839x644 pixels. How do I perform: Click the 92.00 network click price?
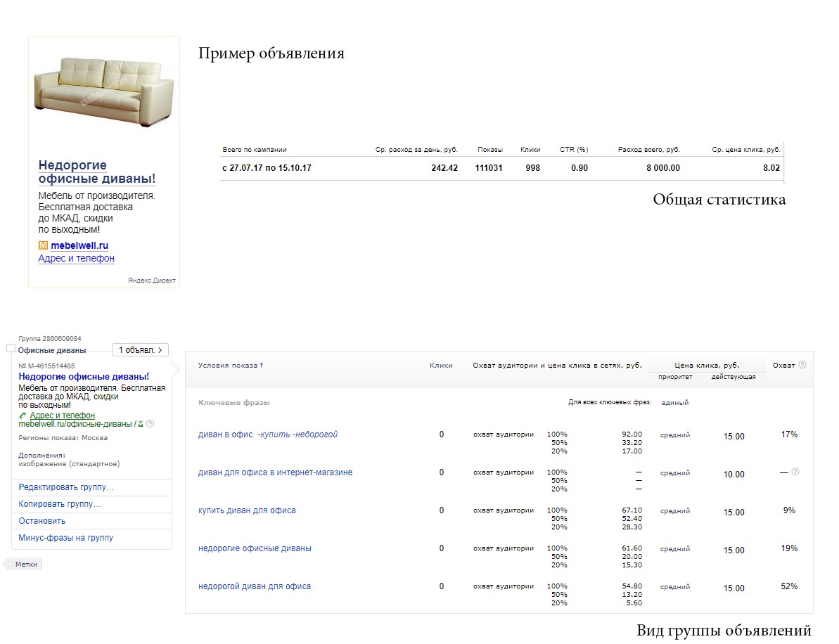pos(632,434)
